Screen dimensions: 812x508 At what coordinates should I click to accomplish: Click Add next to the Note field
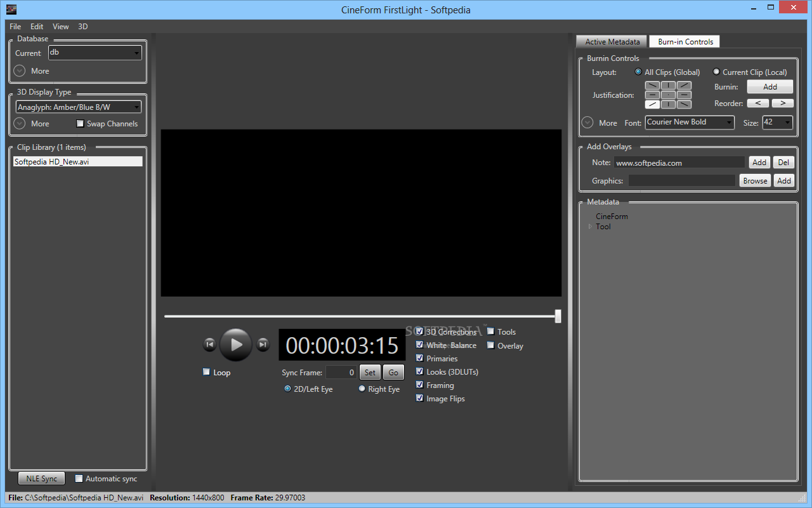pos(759,162)
